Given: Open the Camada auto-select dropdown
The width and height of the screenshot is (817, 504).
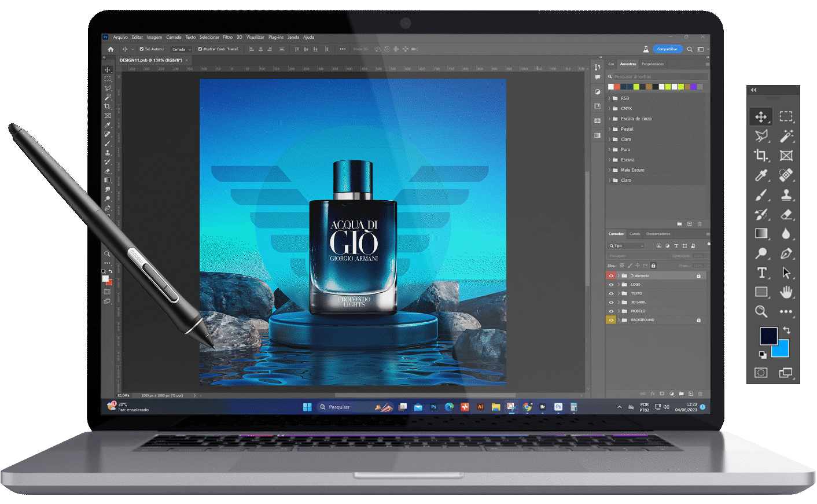Looking at the screenshot, I should pyautogui.click(x=182, y=49).
